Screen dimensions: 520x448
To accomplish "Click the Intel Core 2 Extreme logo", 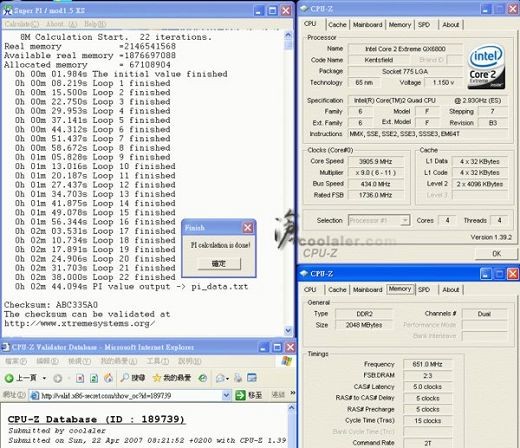I will pos(486,67).
